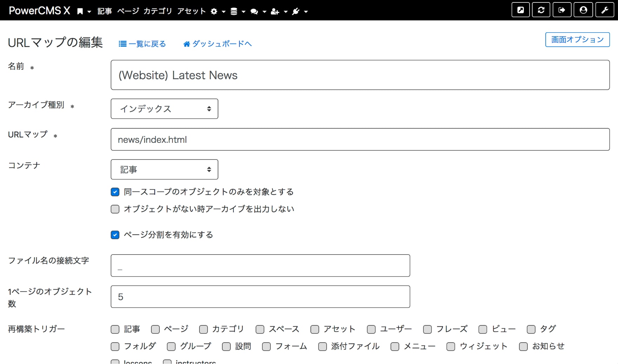This screenshot has height=364, width=618.
Task: Click the database icon in the navbar
Action: [x=234, y=11]
